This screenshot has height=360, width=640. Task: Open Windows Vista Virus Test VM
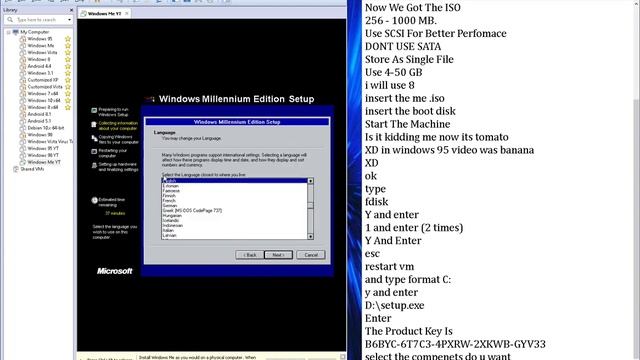(x=50, y=142)
